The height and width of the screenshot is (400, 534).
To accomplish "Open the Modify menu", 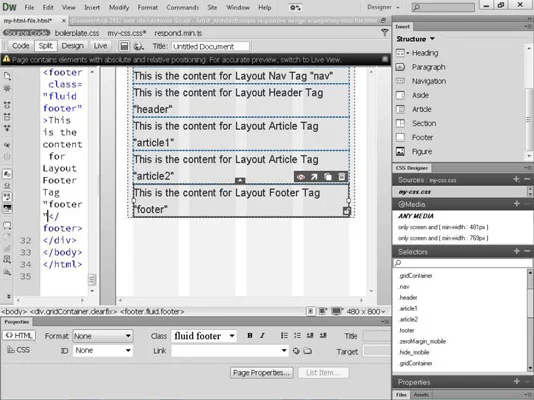I will click(119, 7).
